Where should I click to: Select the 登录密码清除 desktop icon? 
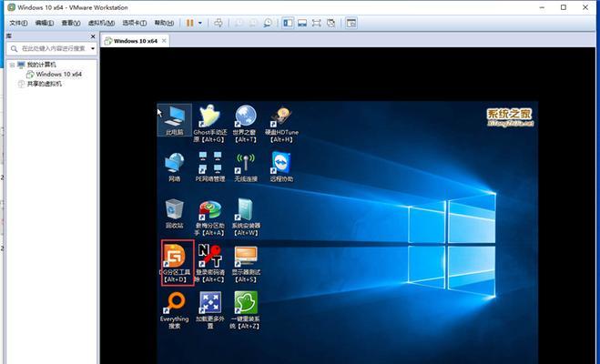210,264
